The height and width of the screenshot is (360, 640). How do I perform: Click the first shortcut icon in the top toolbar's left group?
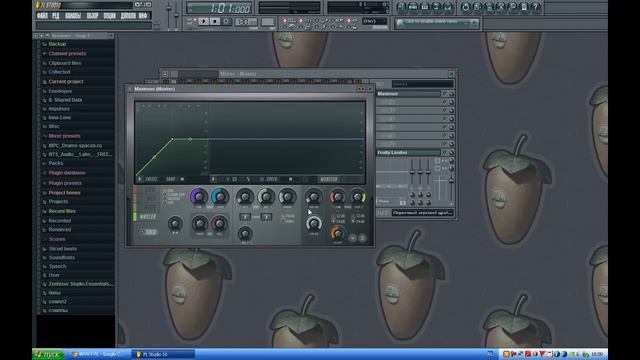[401, 7]
